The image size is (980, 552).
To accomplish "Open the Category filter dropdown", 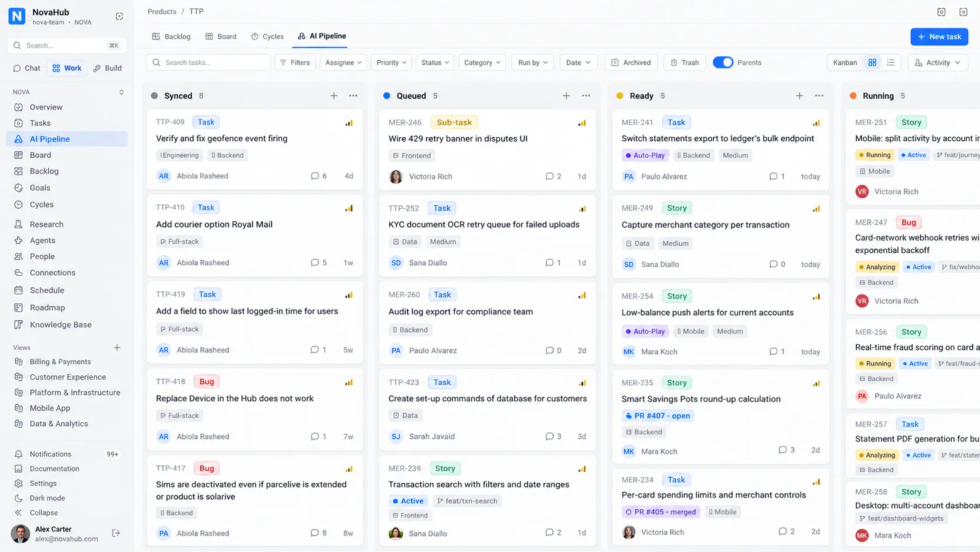I will click(x=482, y=63).
